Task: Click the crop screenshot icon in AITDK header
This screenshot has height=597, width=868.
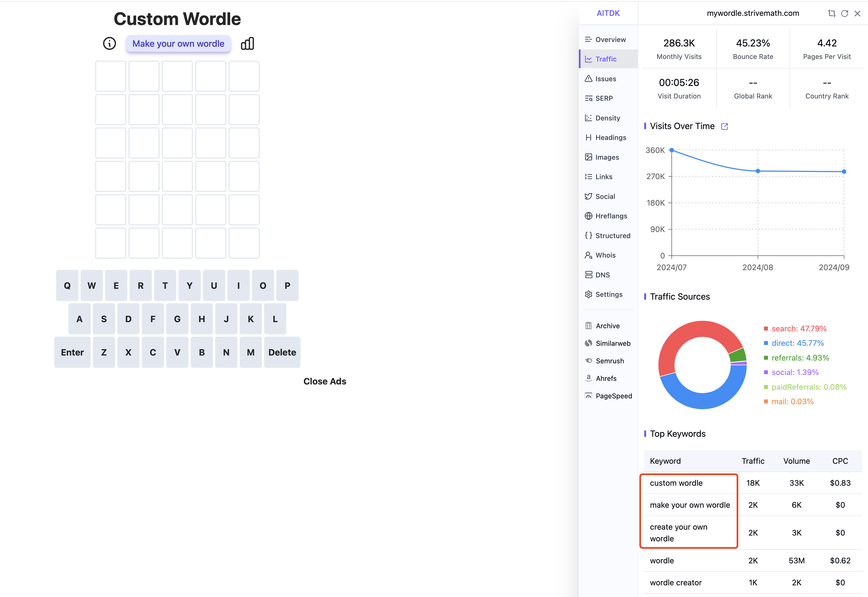Action: pos(831,13)
